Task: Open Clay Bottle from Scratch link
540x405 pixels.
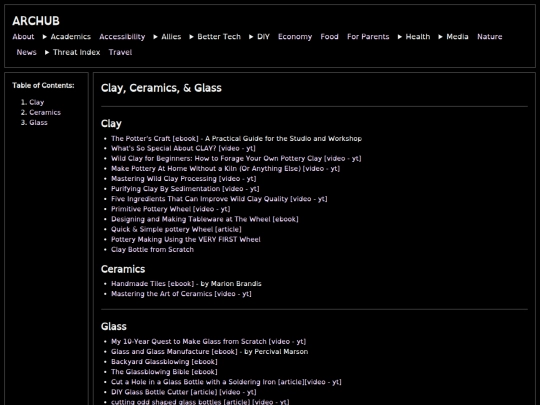Action: coord(152,249)
